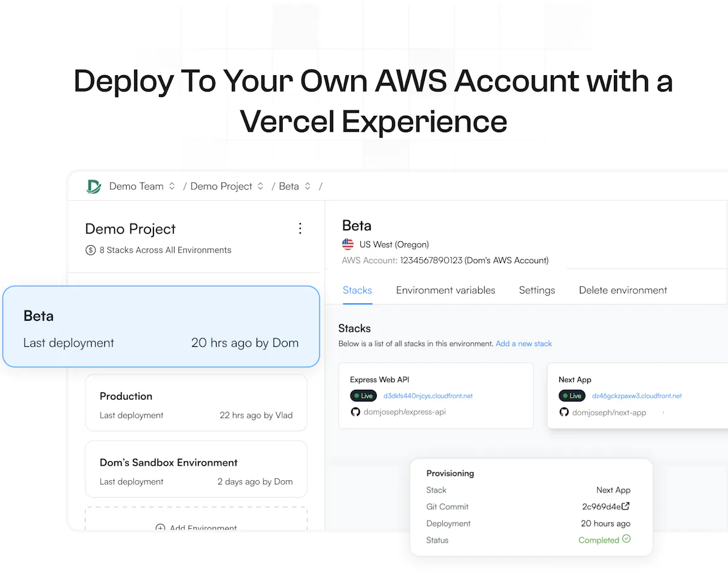Expand the Beta environment breadcrumb switcher
728x573 pixels.
308,186
